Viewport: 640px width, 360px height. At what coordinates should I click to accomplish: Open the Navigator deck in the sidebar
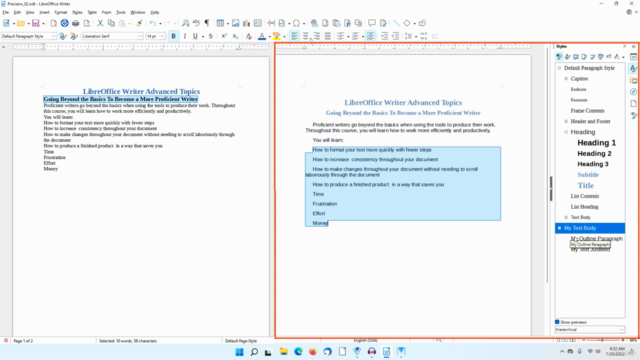(633, 91)
